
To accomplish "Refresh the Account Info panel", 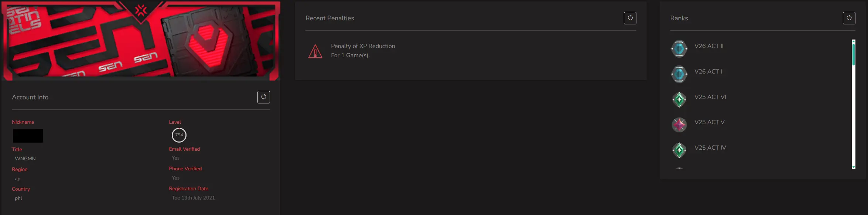I will [263, 97].
